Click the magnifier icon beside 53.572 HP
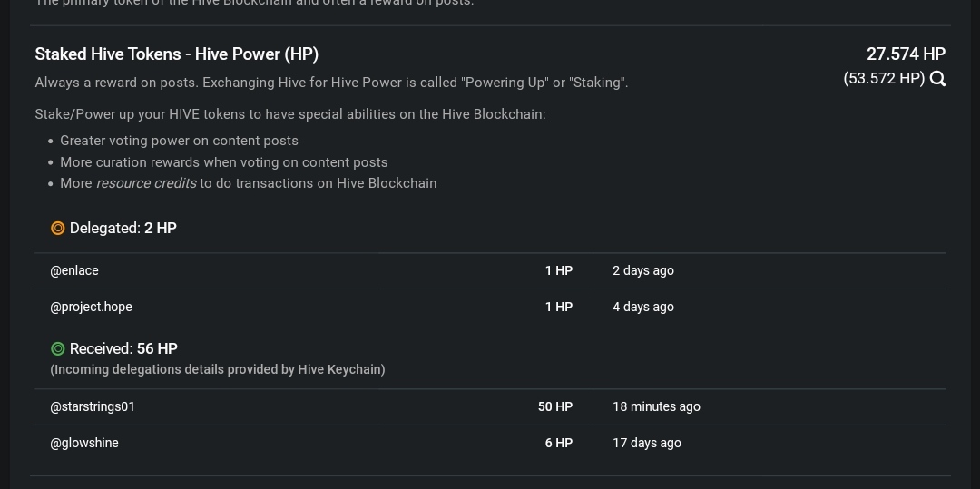 coord(937,79)
